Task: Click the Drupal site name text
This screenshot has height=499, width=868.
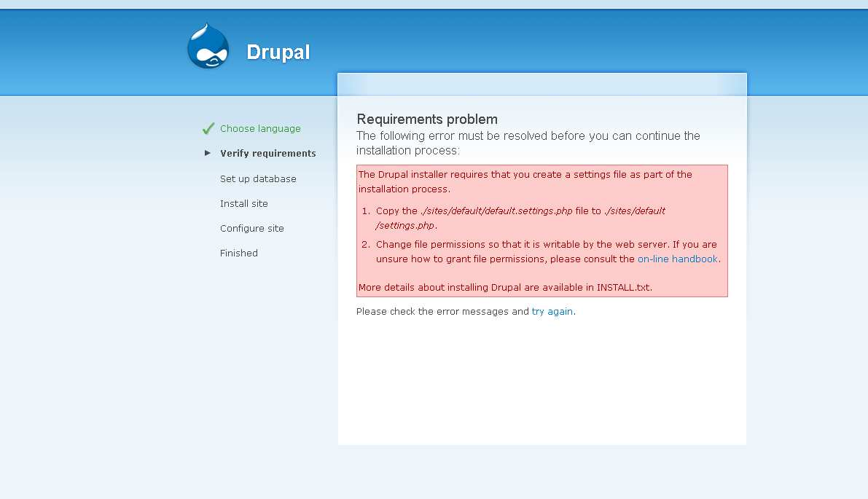Action: [278, 52]
